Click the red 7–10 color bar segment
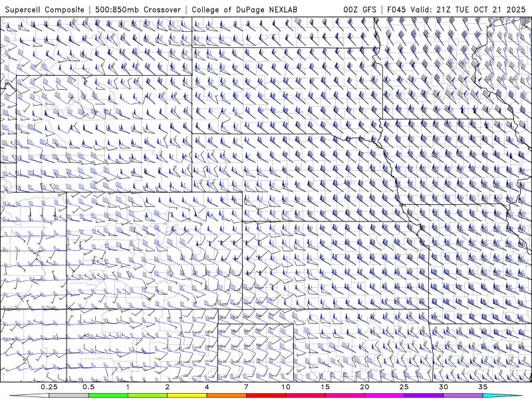 [x=265, y=396]
